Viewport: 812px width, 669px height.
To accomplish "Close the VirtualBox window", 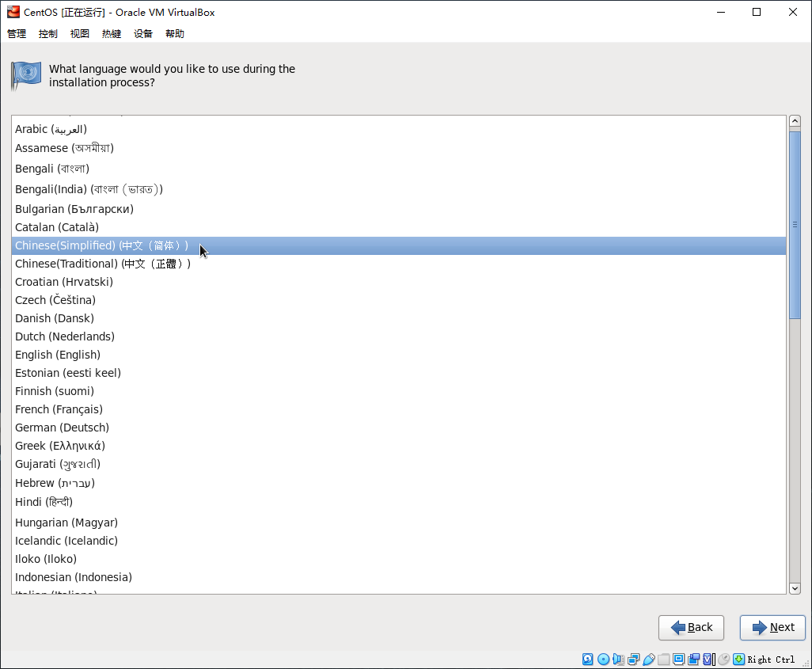I will point(793,12).
